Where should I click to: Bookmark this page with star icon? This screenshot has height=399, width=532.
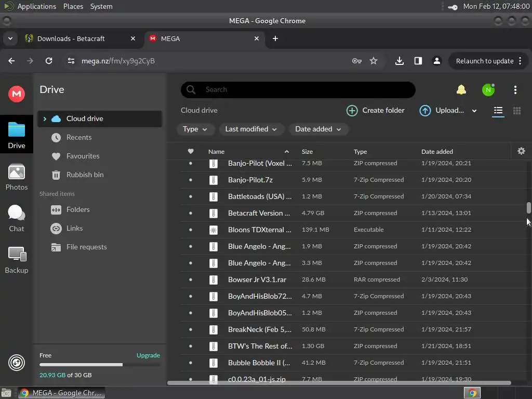[x=374, y=61]
